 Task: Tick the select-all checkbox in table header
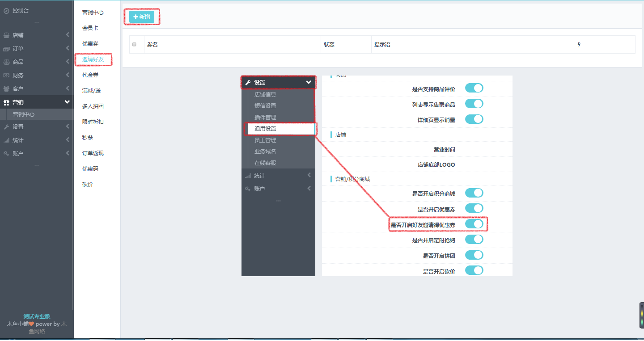click(x=134, y=45)
